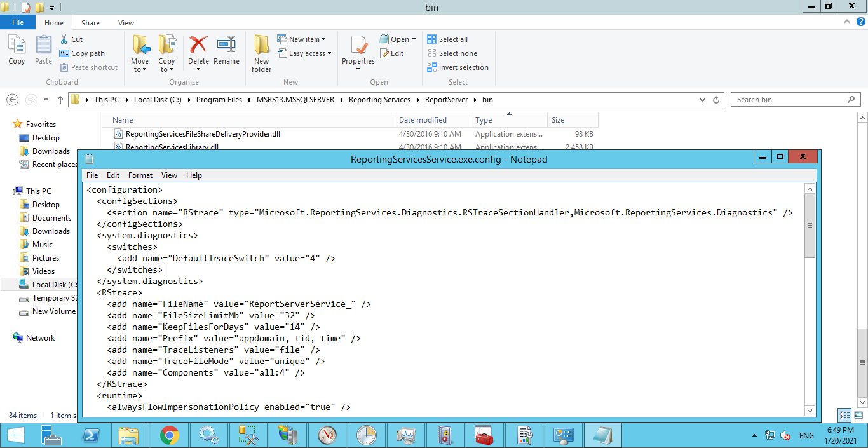
Task: Click MSRS13.MSSQLSERVER in the address breadcrumb
Action: pyautogui.click(x=295, y=100)
